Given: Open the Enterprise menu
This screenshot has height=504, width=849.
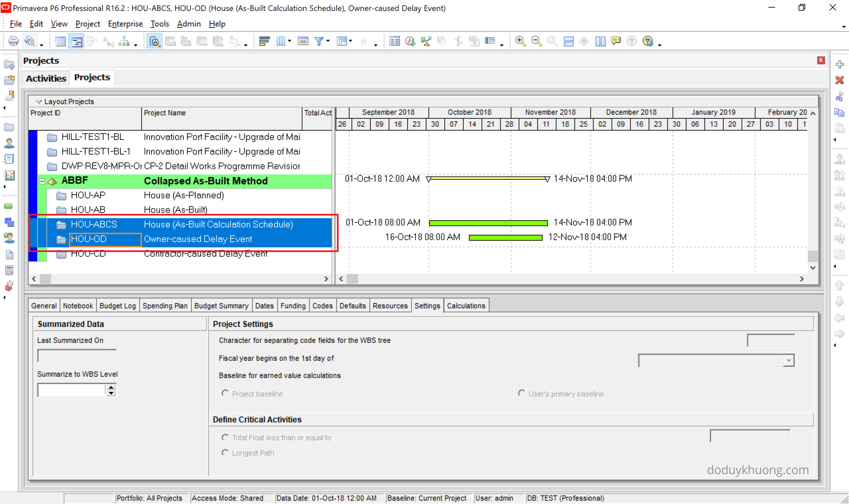Looking at the screenshot, I should [x=125, y=24].
